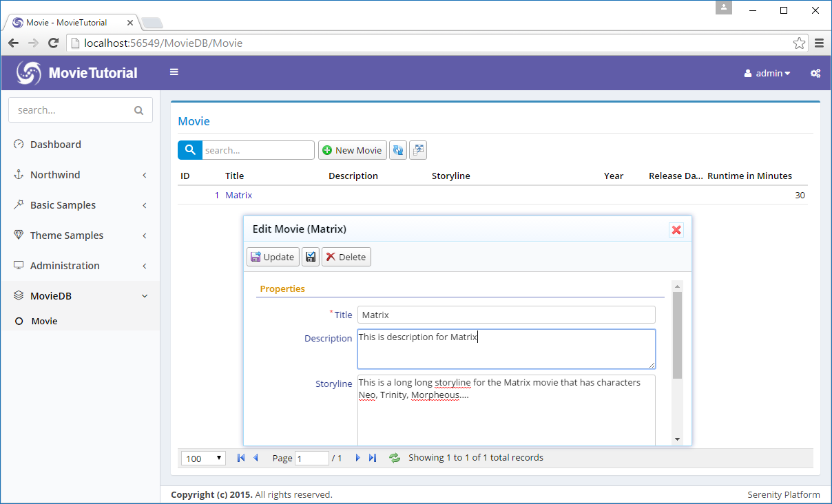
Task: Reload the page with browser refresh
Action: click(x=53, y=43)
